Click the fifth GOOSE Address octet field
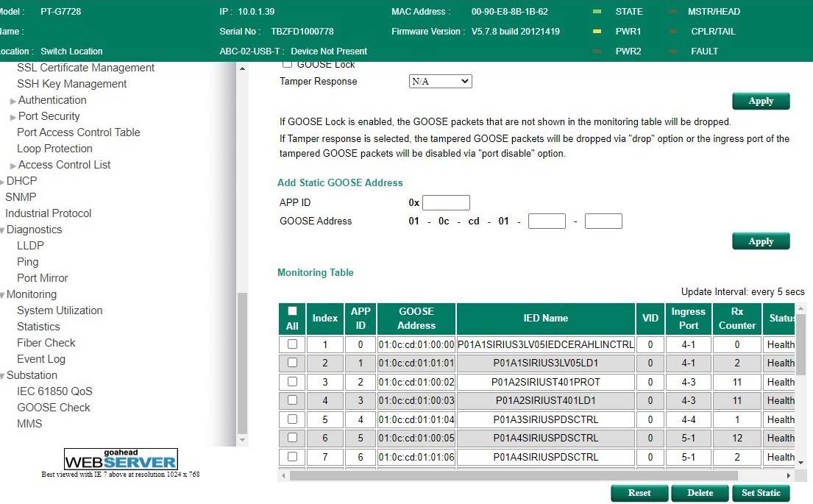813x504 pixels. click(x=547, y=221)
